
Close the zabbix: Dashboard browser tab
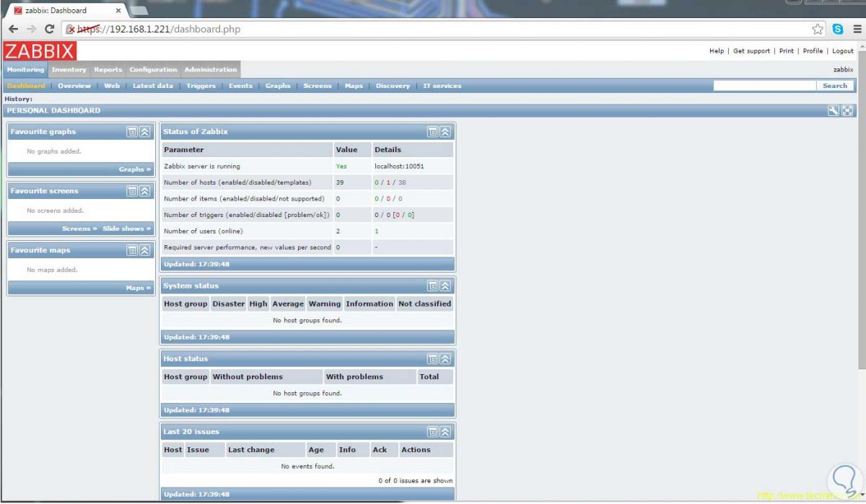118,10
